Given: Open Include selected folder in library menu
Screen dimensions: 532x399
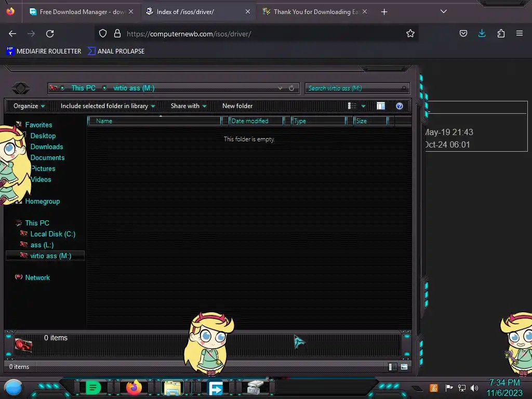Looking at the screenshot, I should point(108,106).
